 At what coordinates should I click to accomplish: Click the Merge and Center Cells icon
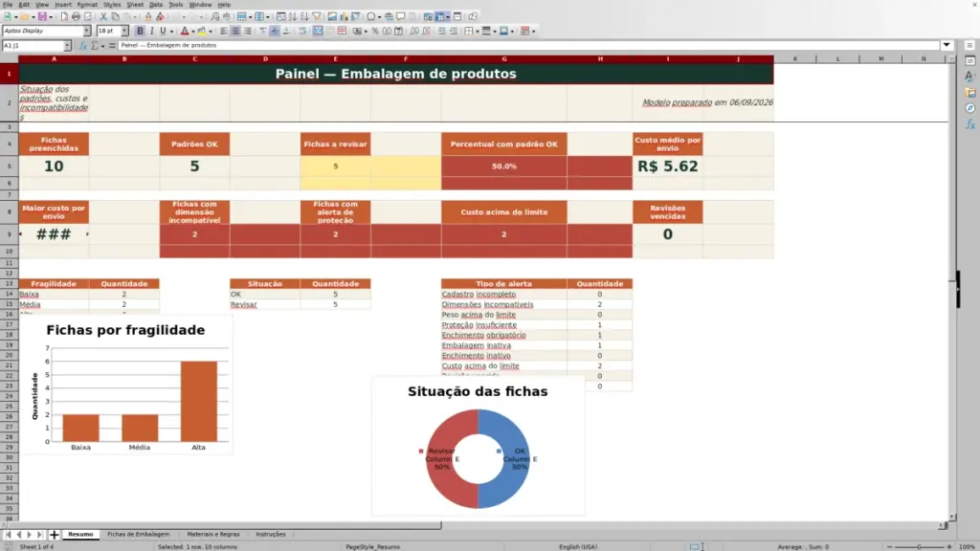[x=318, y=32]
